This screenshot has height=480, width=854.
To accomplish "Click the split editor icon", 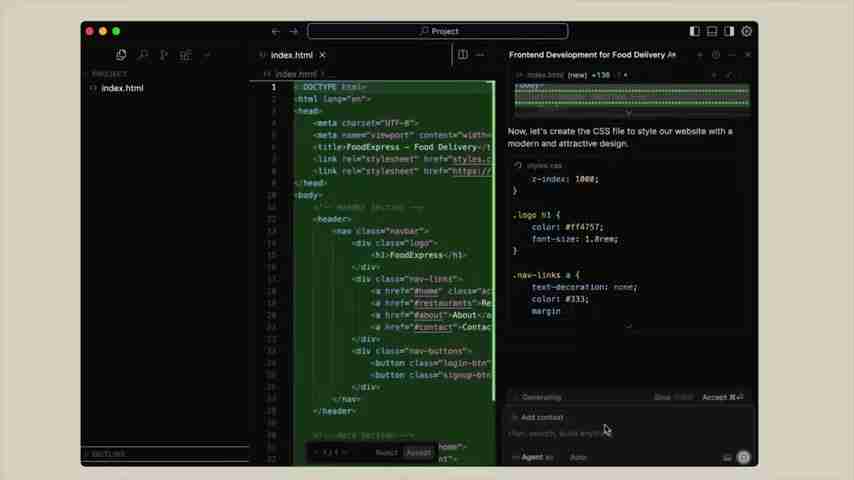I will click(462, 55).
